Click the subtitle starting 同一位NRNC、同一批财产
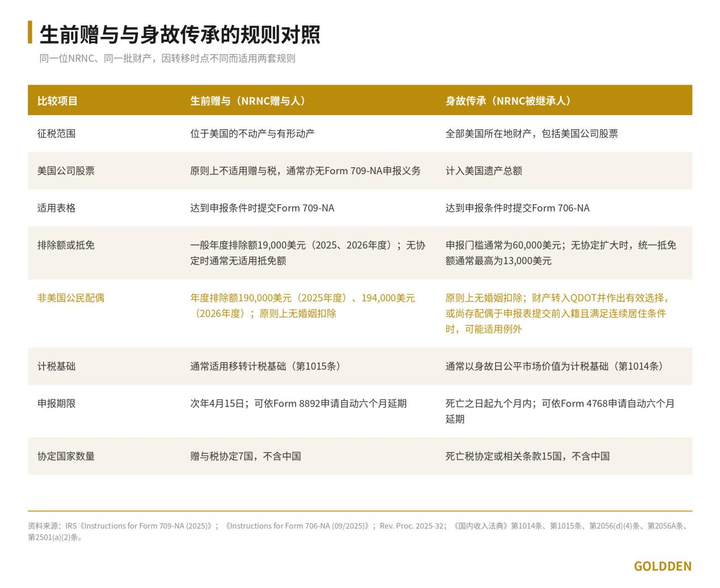The image size is (720, 588). (167, 58)
